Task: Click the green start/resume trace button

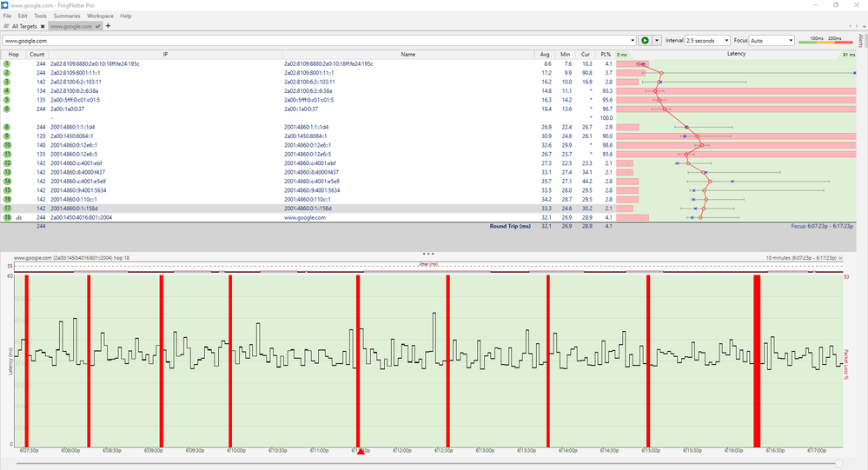Action: click(x=645, y=40)
